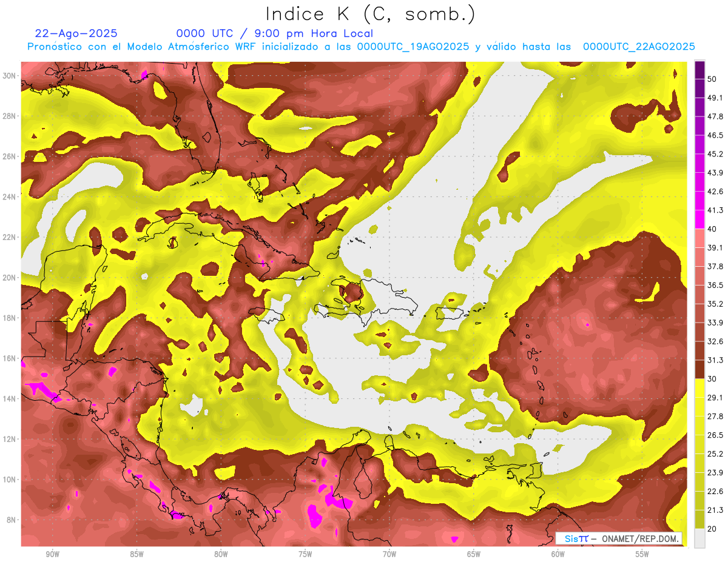Click the 30N latitude label
Viewport: 728px width, 562px height.
click(x=10, y=76)
